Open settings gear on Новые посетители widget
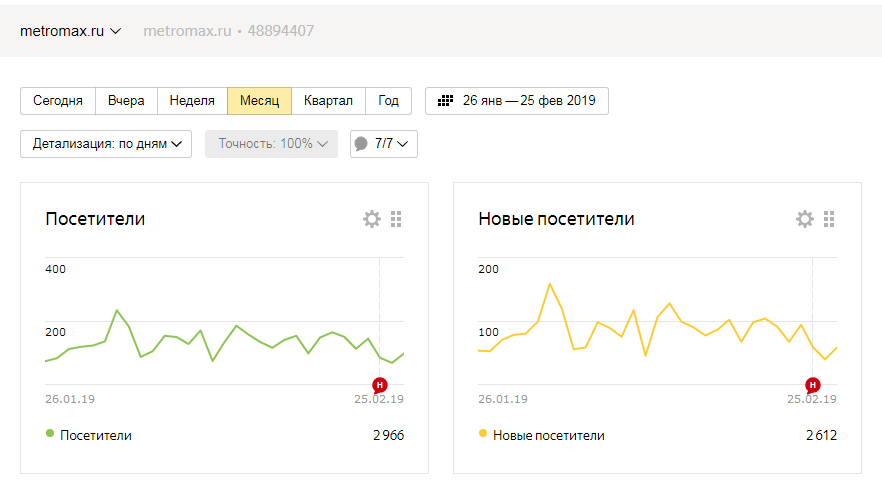 pos(805,219)
